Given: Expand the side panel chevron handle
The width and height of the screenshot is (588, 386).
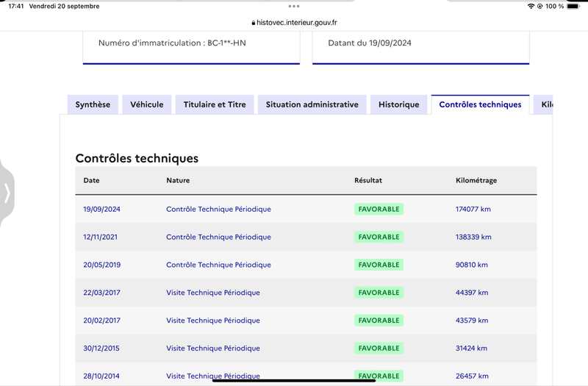Looking at the screenshot, I should 7,193.
